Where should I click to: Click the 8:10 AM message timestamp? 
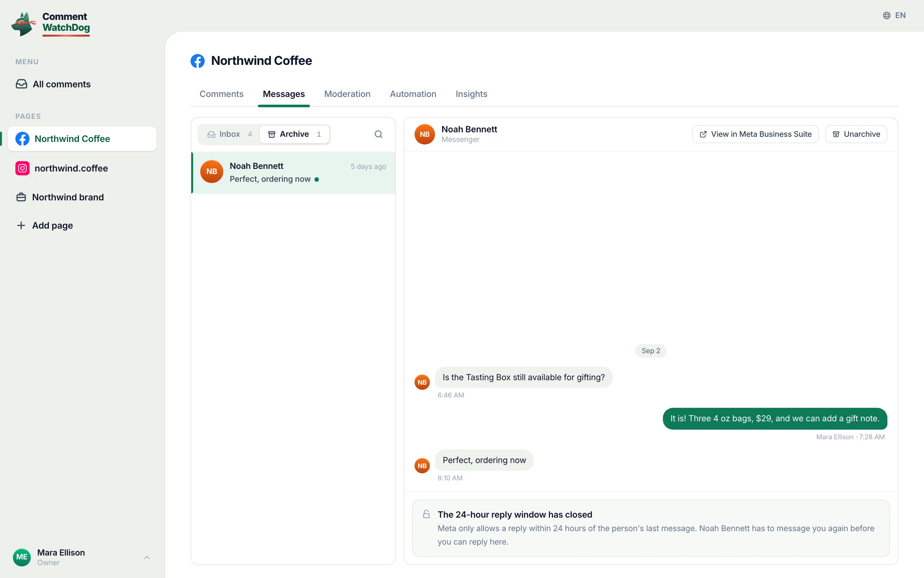450,478
